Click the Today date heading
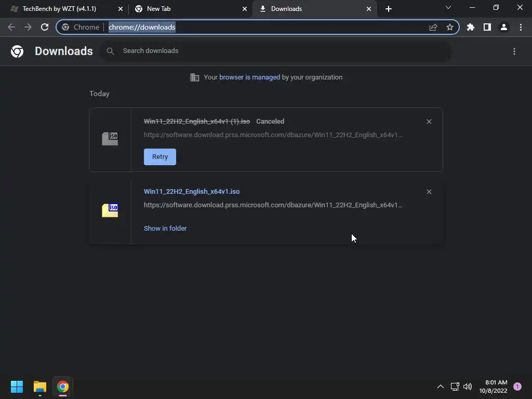The width and height of the screenshot is (532, 399). [x=99, y=94]
